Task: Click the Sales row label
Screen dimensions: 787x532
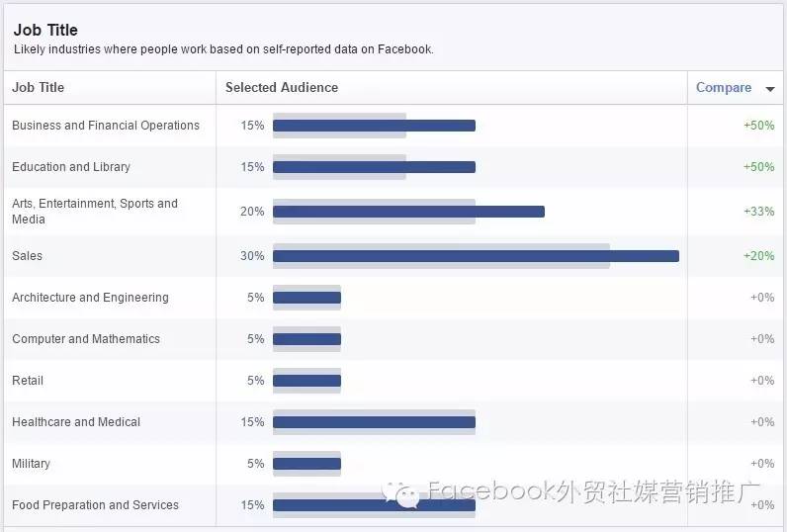Action: (x=27, y=256)
